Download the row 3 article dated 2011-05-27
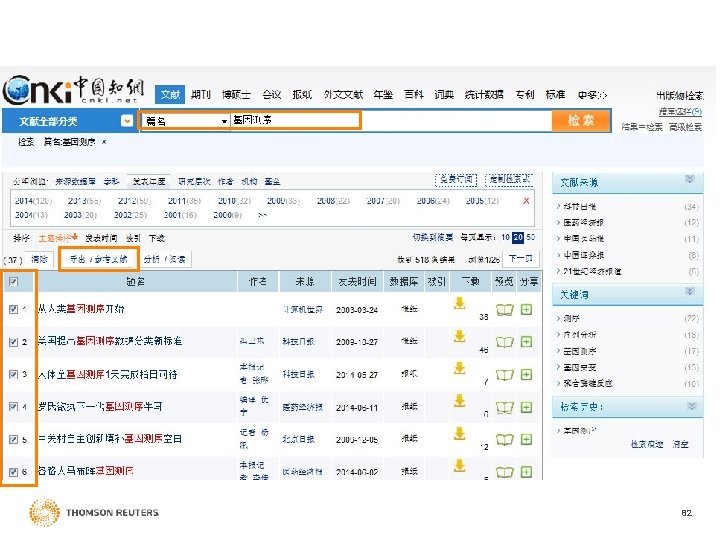The height and width of the screenshot is (540, 720). (459, 368)
